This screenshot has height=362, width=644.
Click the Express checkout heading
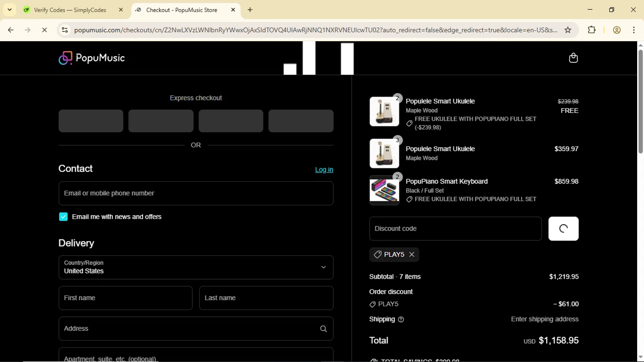[196, 98]
